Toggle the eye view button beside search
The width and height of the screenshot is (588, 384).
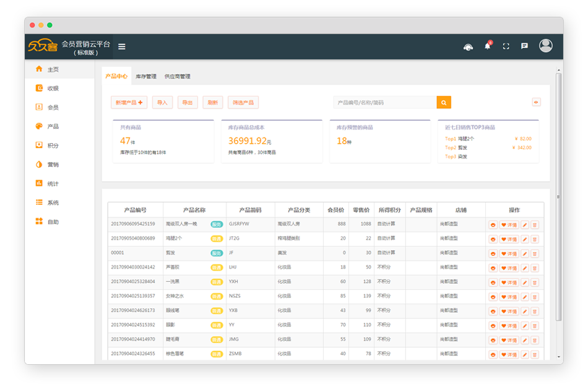coord(536,102)
